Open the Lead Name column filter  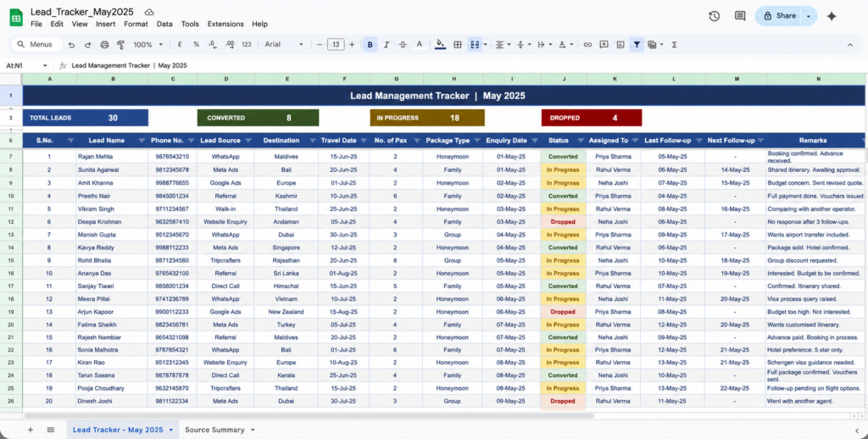(142, 141)
